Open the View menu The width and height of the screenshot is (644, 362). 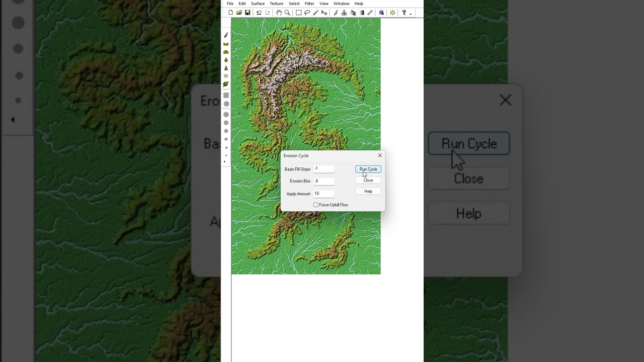pos(324,4)
